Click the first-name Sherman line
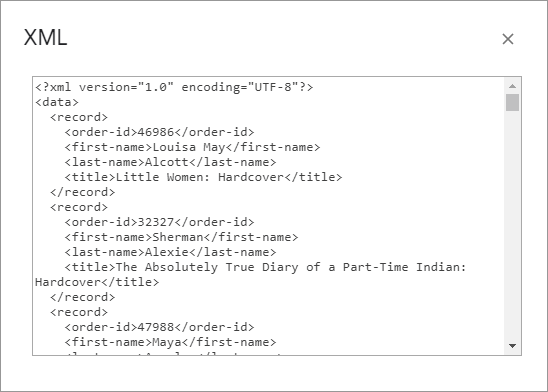Image resolution: width=548 pixels, height=392 pixels. (x=181, y=237)
